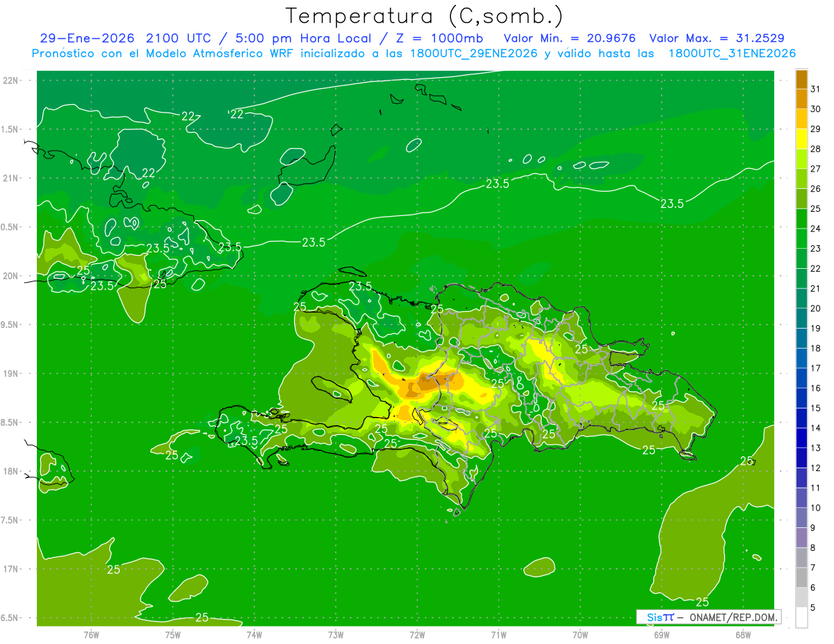Screen dimensions: 834x644
Task: Click the '75W' longitude axis label
Action: (172, 635)
